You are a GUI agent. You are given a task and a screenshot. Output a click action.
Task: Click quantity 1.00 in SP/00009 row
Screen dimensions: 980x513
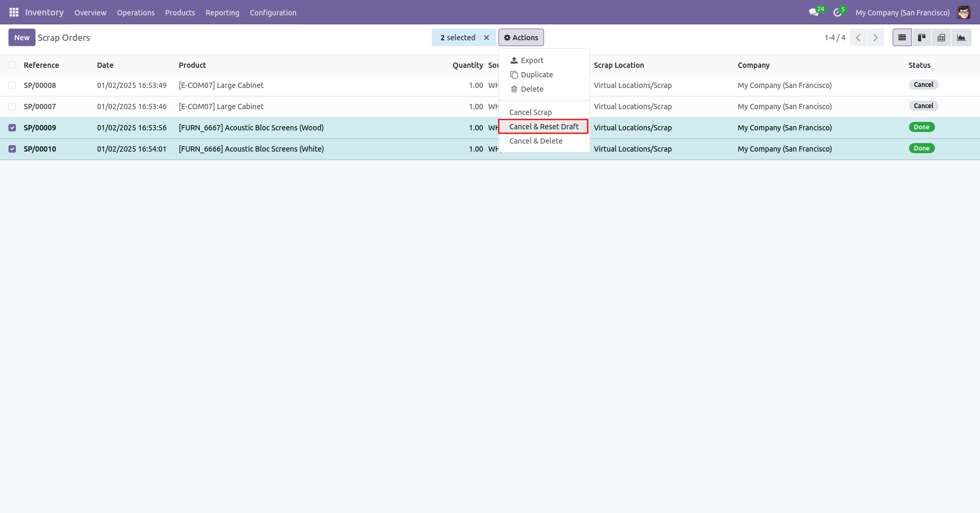pos(476,128)
